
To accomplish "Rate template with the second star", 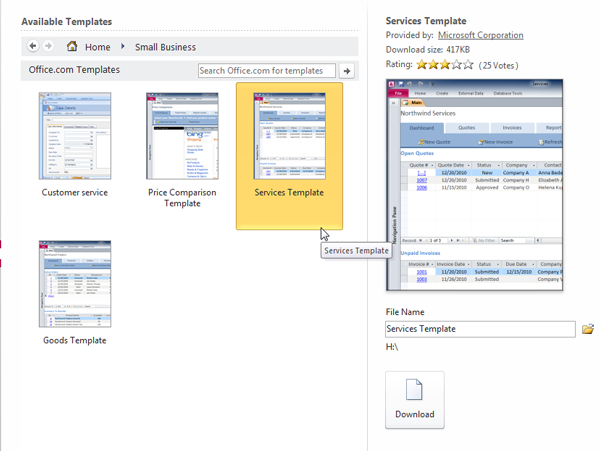I will point(433,65).
